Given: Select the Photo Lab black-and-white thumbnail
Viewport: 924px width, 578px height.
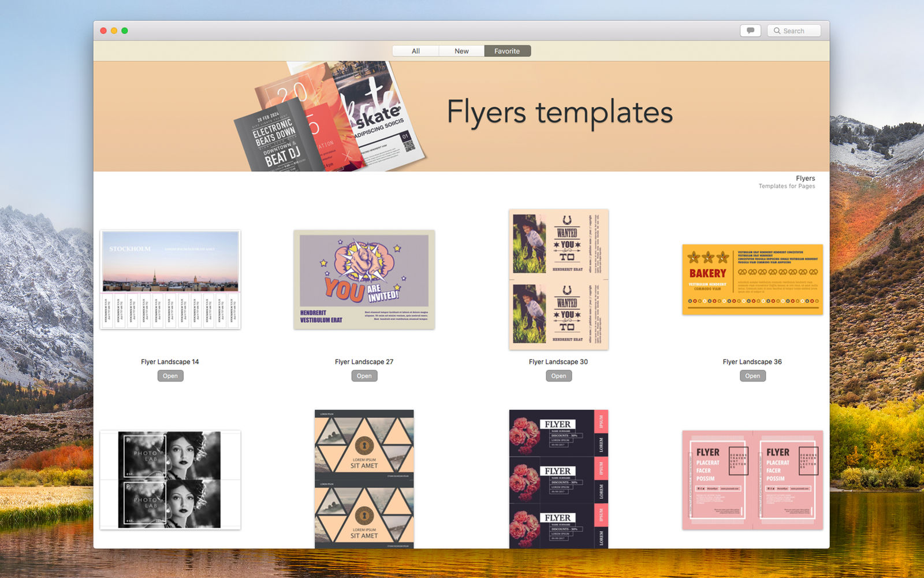Looking at the screenshot, I should point(170,480).
